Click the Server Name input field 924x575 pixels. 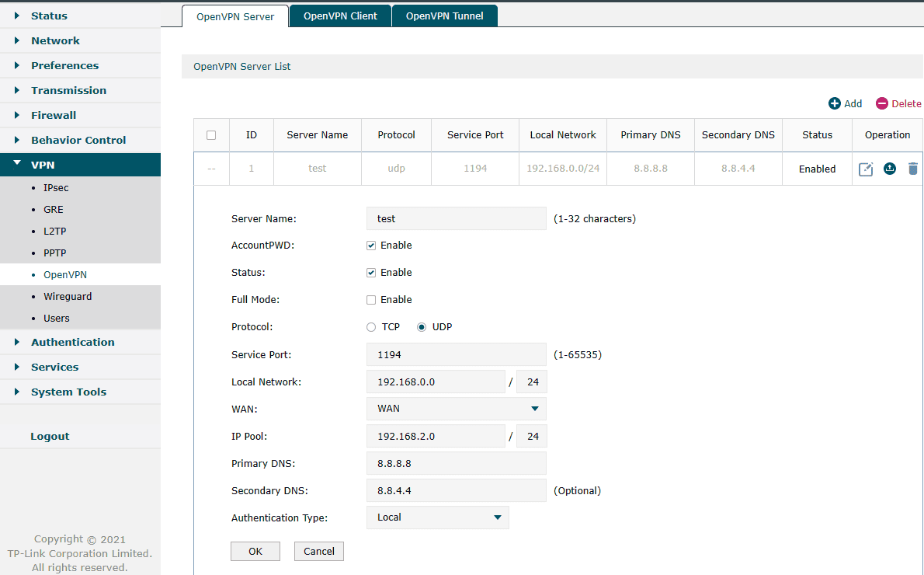click(x=456, y=219)
